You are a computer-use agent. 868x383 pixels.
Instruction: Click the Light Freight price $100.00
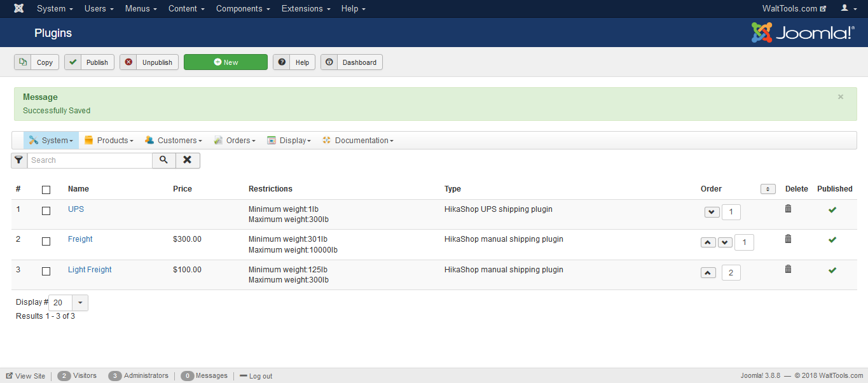(187, 270)
